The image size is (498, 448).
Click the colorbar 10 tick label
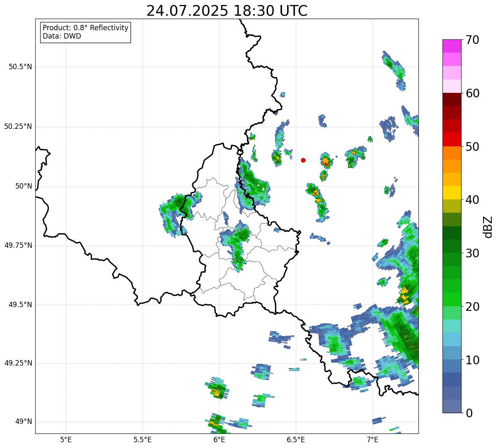(x=472, y=360)
